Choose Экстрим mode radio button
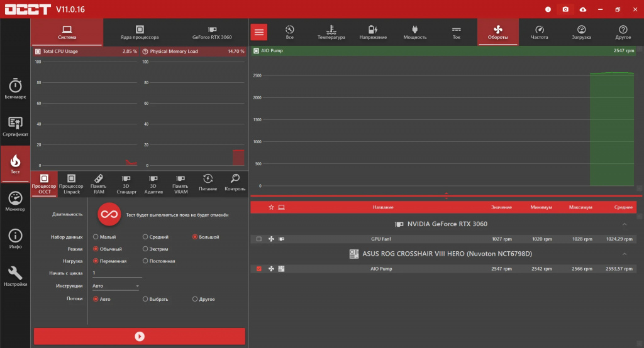The image size is (644, 348). (145, 249)
